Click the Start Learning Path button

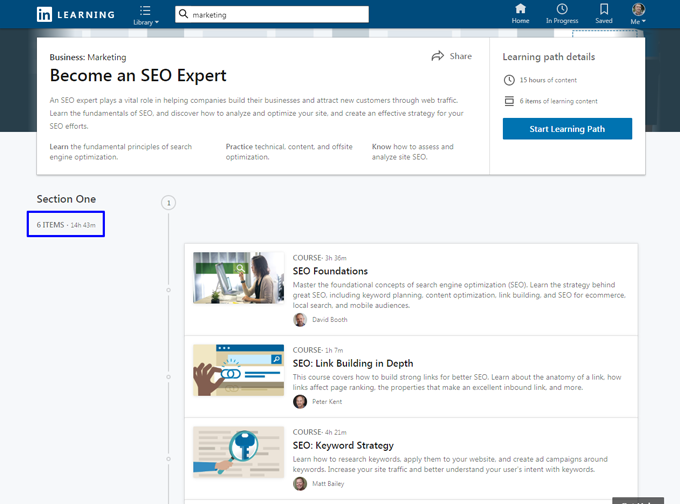pos(567,129)
